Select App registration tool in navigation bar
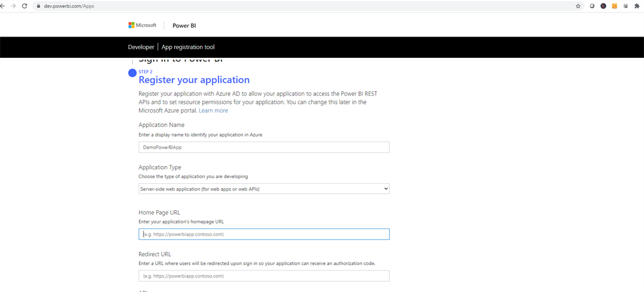The width and height of the screenshot is (644, 292). 188,47
